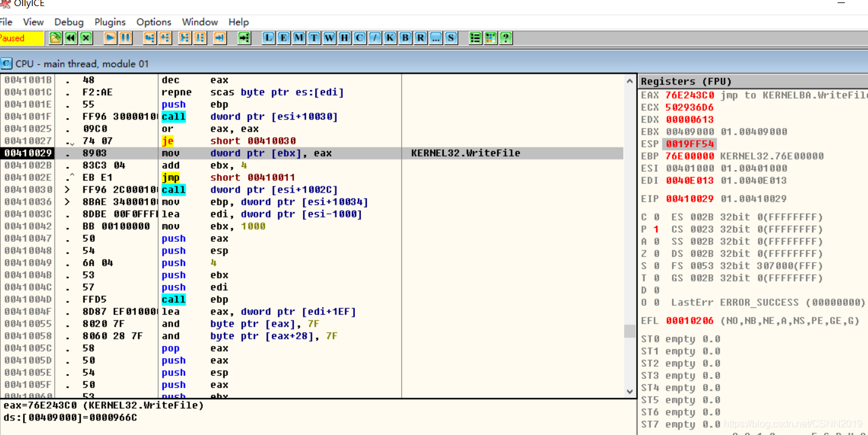Screen dimensions: 868x435
Task: Click ESP register value 0019FF54
Action: [690, 144]
